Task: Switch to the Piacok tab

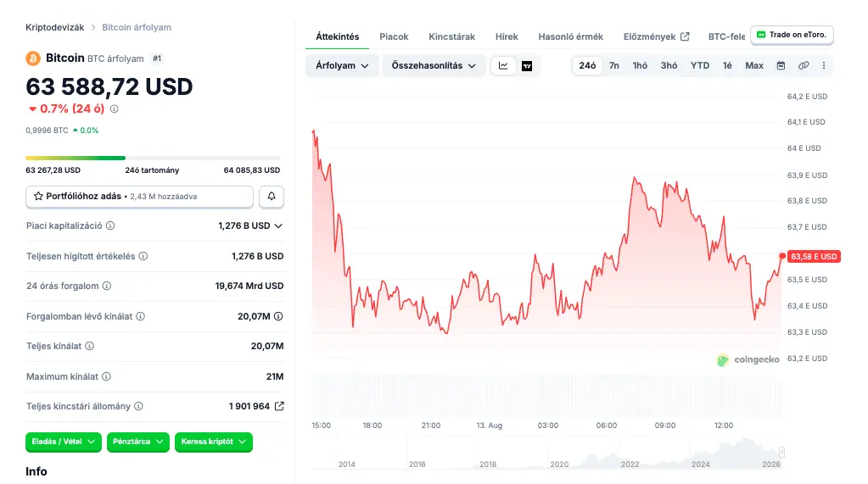Action: click(x=394, y=36)
